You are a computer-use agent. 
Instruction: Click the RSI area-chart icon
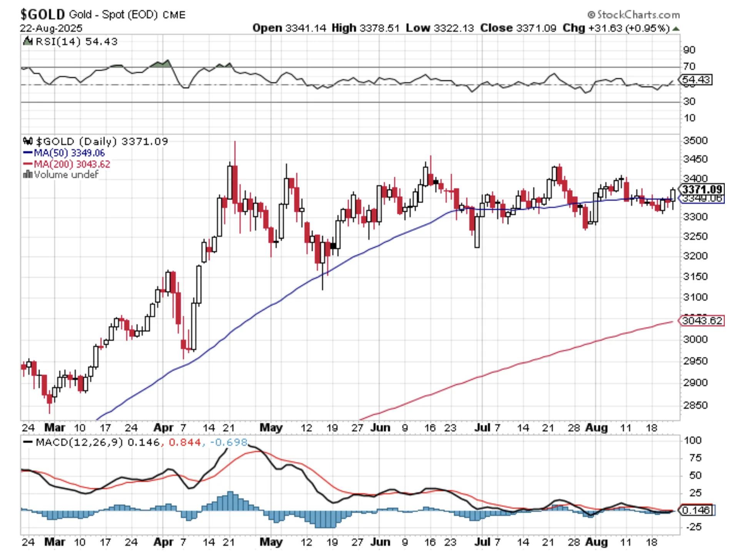coord(27,41)
